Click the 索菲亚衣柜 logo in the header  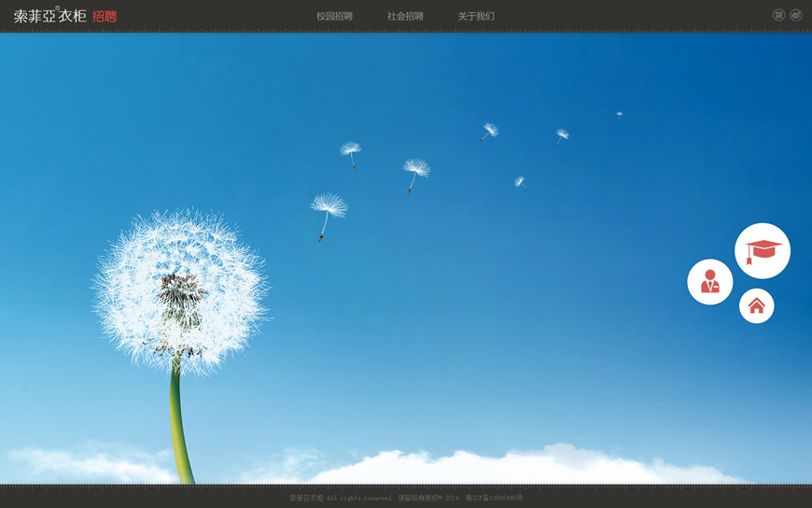point(49,17)
